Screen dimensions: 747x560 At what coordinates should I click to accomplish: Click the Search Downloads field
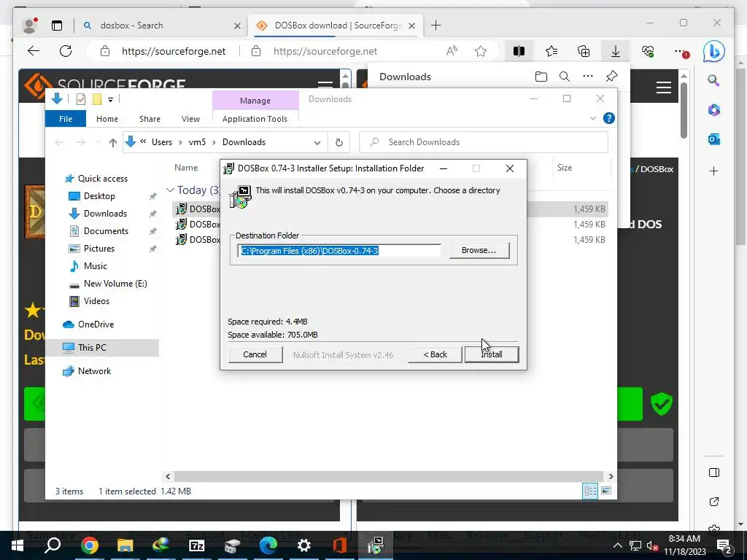pos(484,142)
